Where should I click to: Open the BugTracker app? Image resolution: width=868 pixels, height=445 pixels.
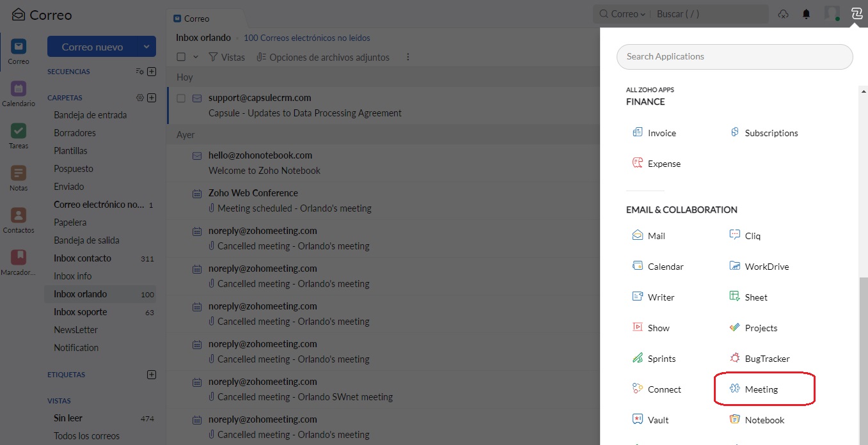click(759, 359)
